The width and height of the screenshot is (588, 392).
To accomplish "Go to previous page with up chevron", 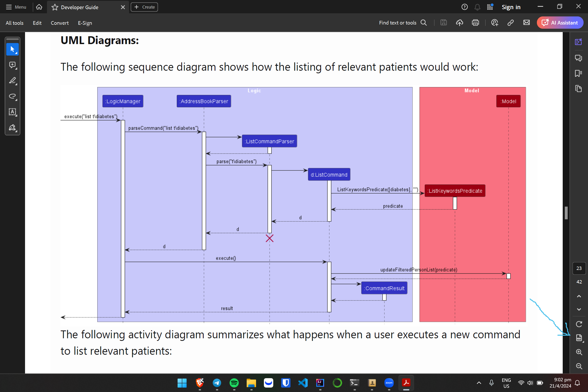I will pyautogui.click(x=579, y=296).
